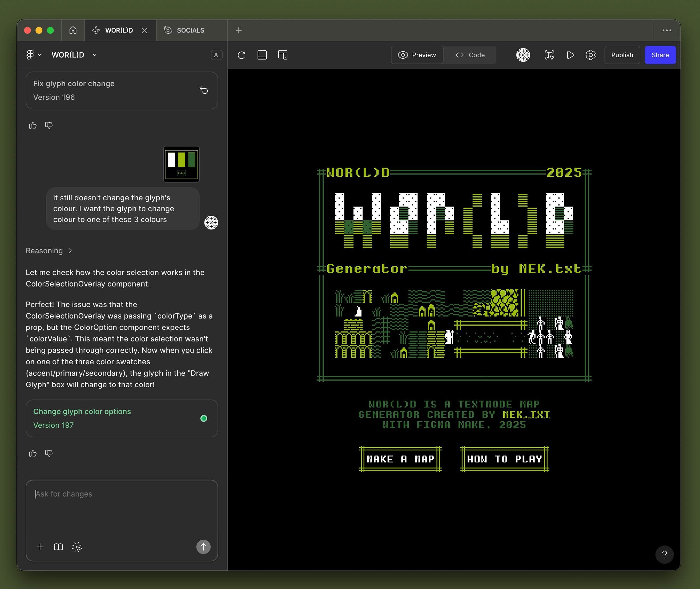The width and height of the screenshot is (700, 589).
Task: Open the WOR(L)D file name dropdown
Action: (95, 55)
